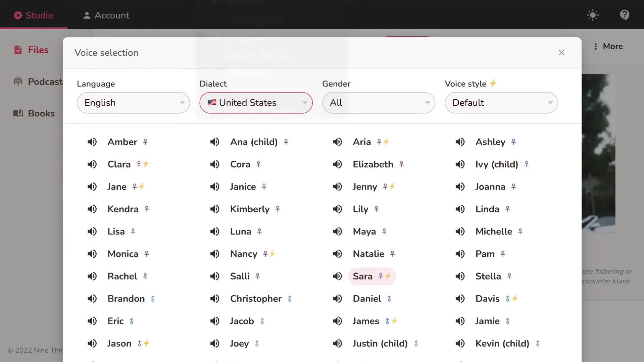
Task: Play the Ana (child) voice preview speaker
Action: click(215, 142)
